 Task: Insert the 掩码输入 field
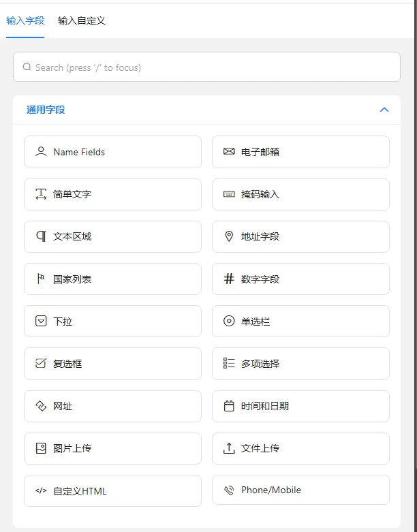(300, 194)
